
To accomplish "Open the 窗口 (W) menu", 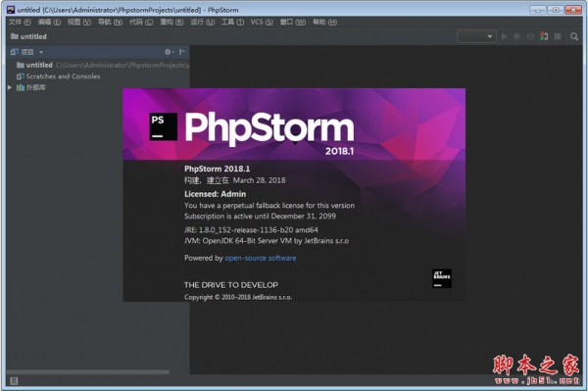I will pyautogui.click(x=293, y=22).
